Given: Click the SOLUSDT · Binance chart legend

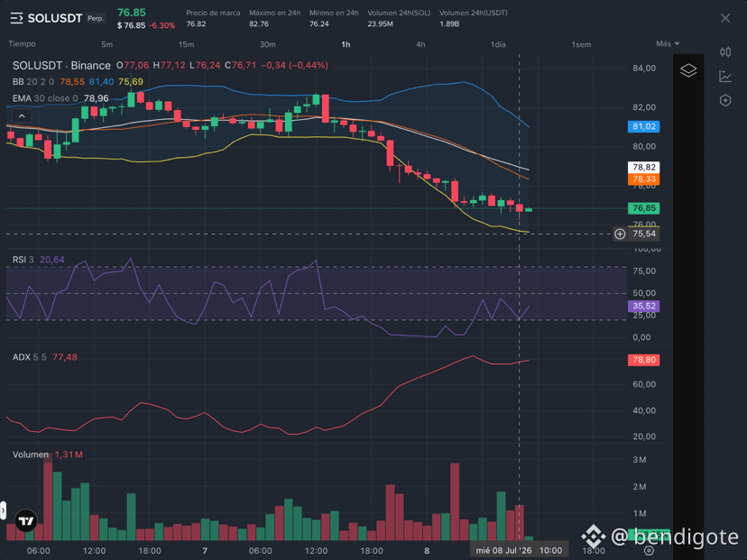Looking at the screenshot, I should pos(61,65).
